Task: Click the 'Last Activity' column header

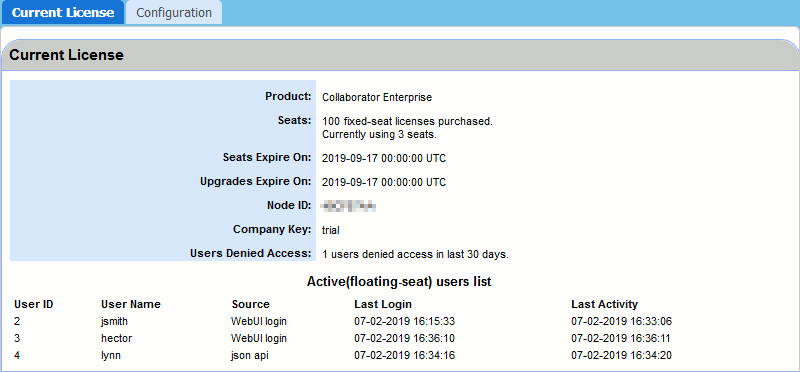Action: (605, 305)
